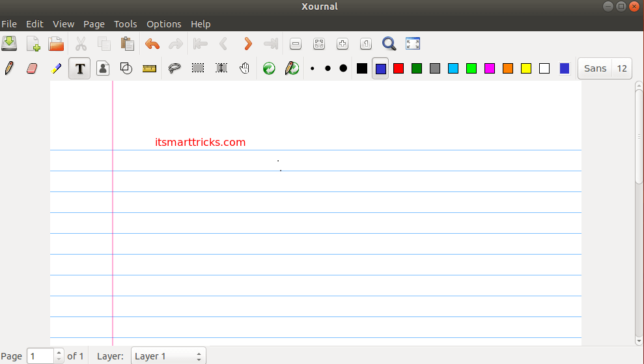Pick the red color swatch
Screen dimensions: 644x364
(x=399, y=68)
